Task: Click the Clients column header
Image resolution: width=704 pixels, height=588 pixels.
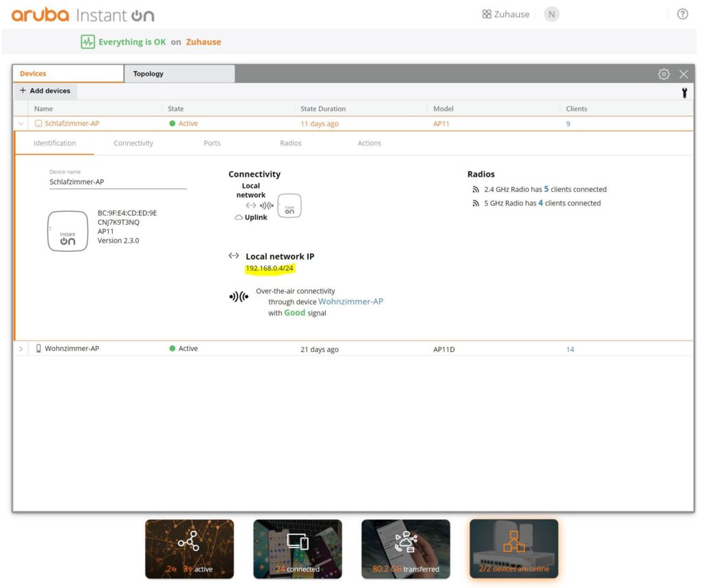Action: (577, 109)
